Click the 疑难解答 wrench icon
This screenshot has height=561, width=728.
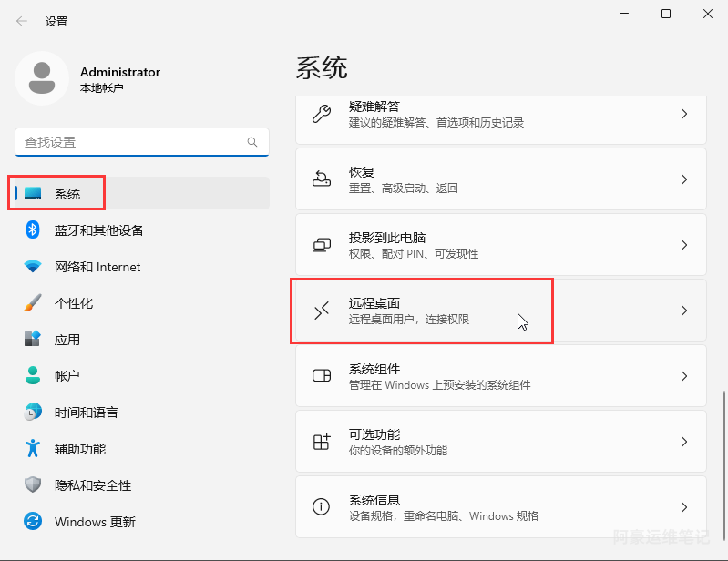point(322,114)
